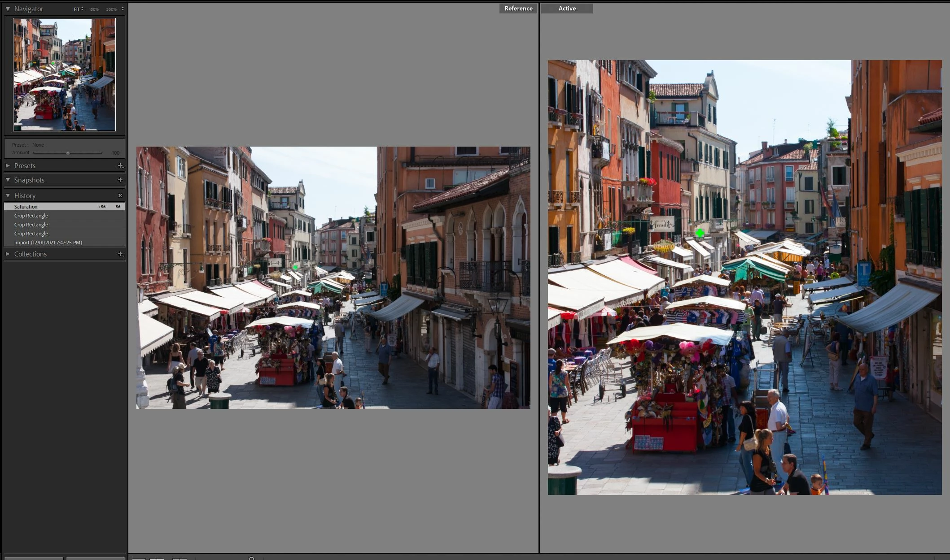Screen dimensions: 950x560
Task: Add a new snapshot with plus icon
Action: [x=120, y=180]
